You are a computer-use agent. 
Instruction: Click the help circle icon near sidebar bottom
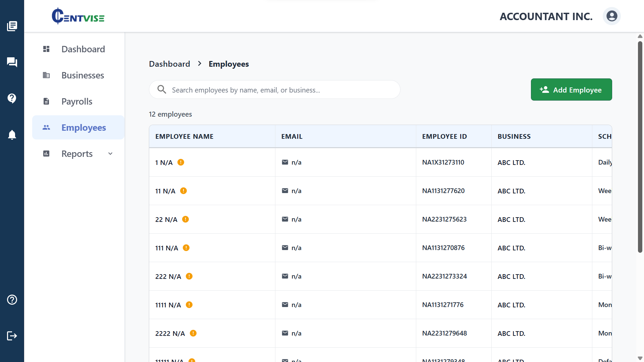pyautogui.click(x=12, y=300)
